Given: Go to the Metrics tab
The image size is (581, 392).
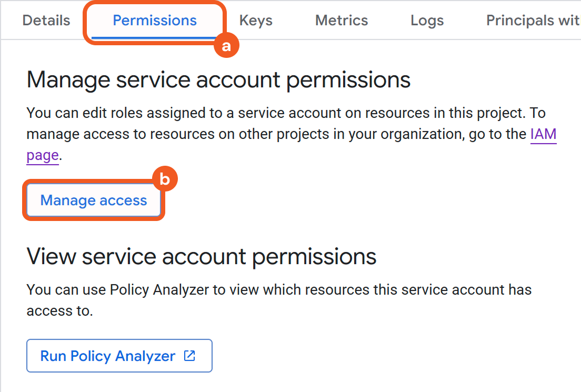Looking at the screenshot, I should 342,21.
